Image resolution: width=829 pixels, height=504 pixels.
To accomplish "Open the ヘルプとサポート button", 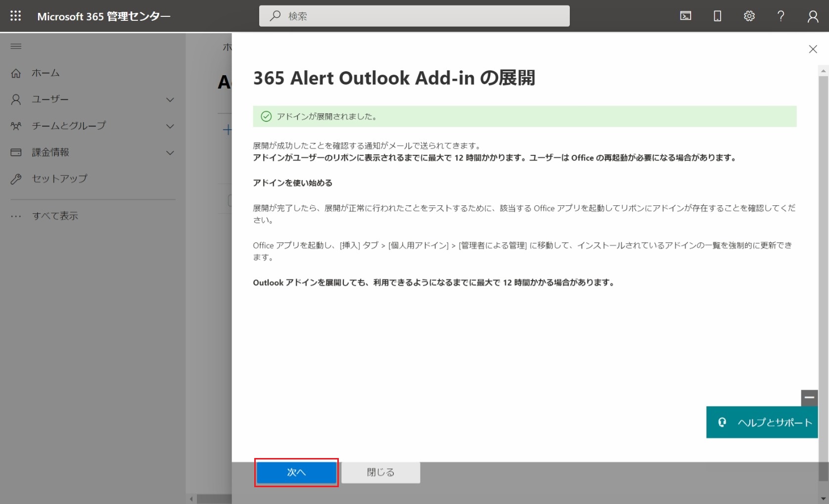I will pyautogui.click(x=762, y=422).
